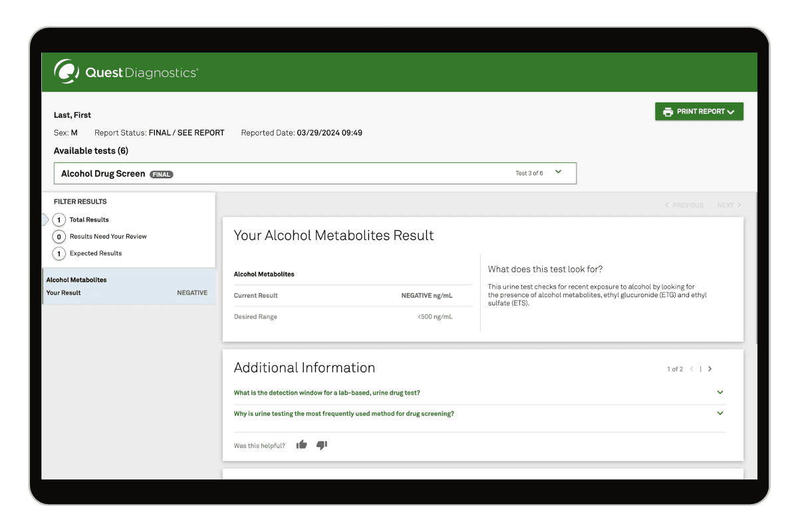
Task: Click the left pagination arrow in Additional Information
Action: click(692, 368)
